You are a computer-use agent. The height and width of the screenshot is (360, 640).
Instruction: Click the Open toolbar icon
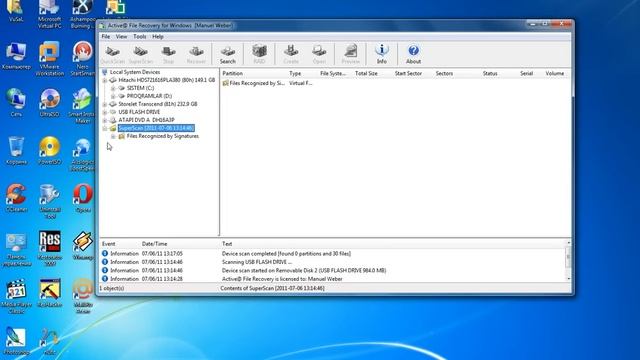[319, 54]
